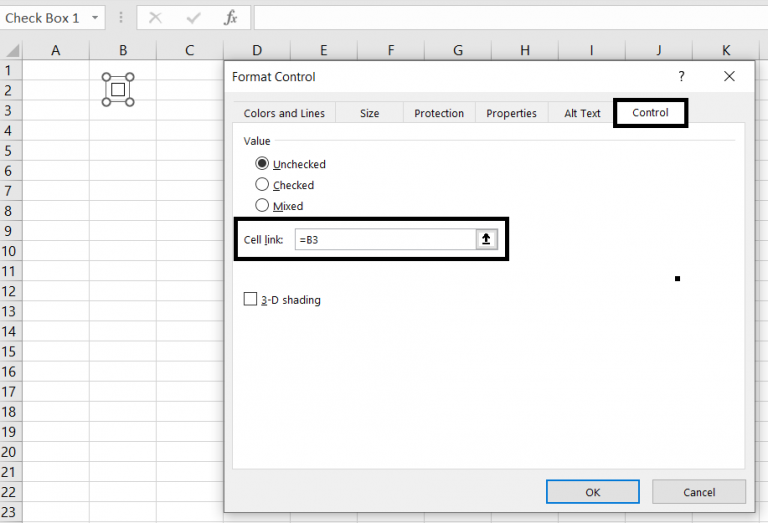Click the checkbox control in cell B2
This screenshot has width=768, height=523.
click(x=118, y=90)
